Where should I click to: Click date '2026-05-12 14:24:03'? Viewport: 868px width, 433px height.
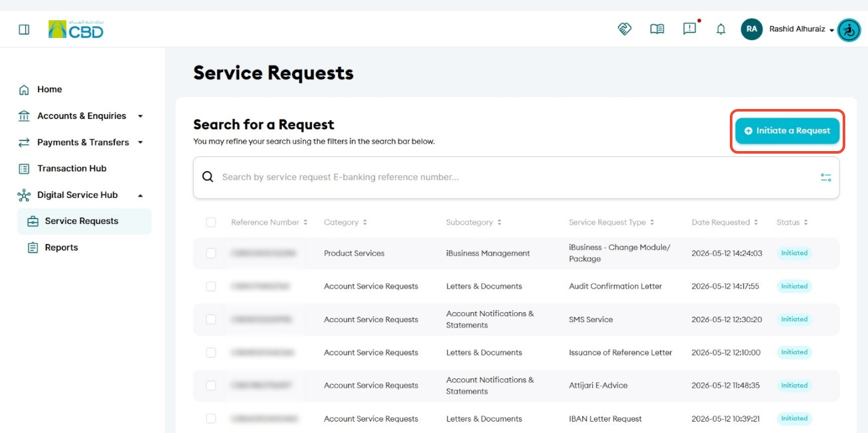tap(727, 253)
